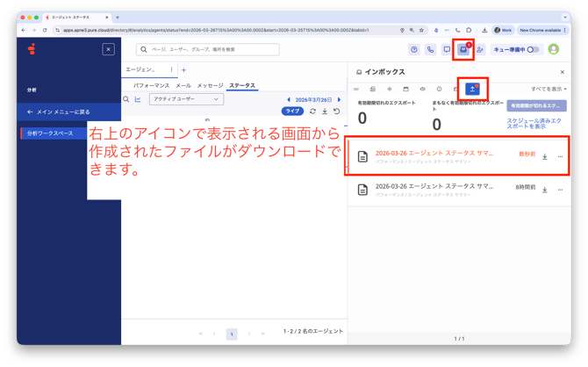Toggle the キュー準備中 queue switch
This screenshot has width=588, height=367.
click(x=533, y=49)
